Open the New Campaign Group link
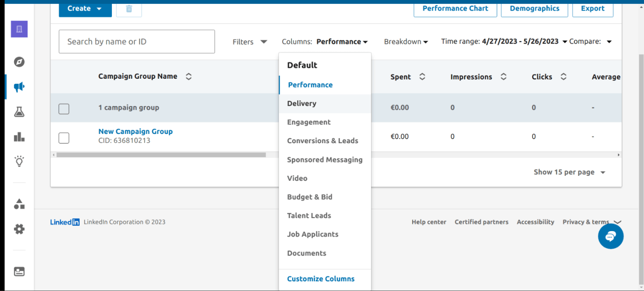Viewport: 644px width, 291px height. (135, 131)
